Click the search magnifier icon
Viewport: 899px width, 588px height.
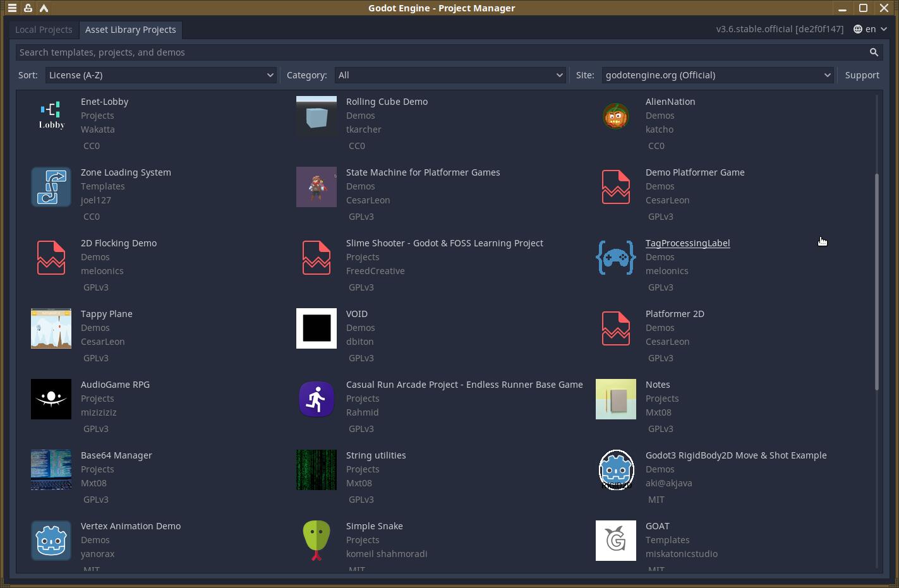pos(874,52)
